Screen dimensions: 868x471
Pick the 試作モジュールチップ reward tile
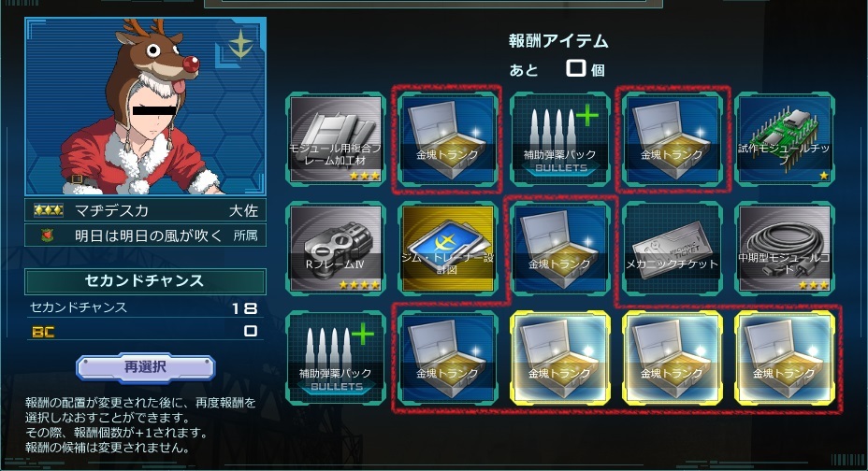click(785, 138)
